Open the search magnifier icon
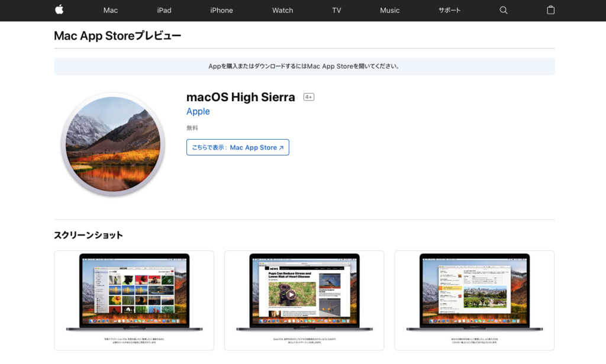Viewport: 606px width, 364px height. [503, 11]
